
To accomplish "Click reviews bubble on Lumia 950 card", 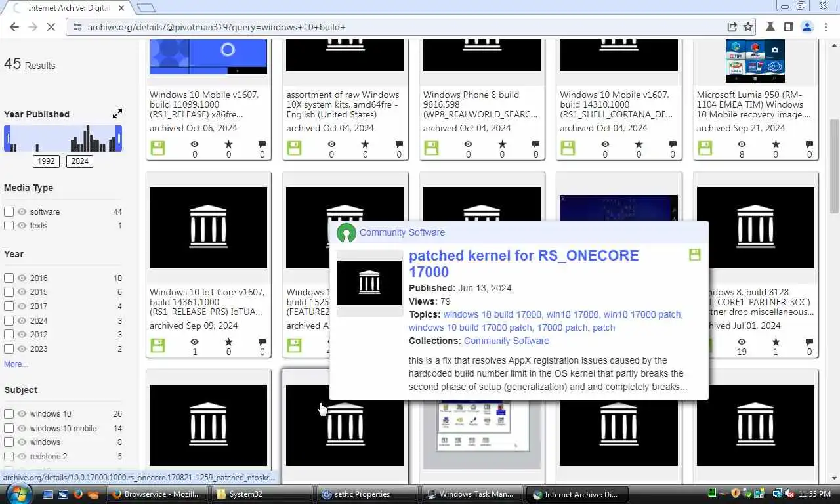I will (809, 144).
